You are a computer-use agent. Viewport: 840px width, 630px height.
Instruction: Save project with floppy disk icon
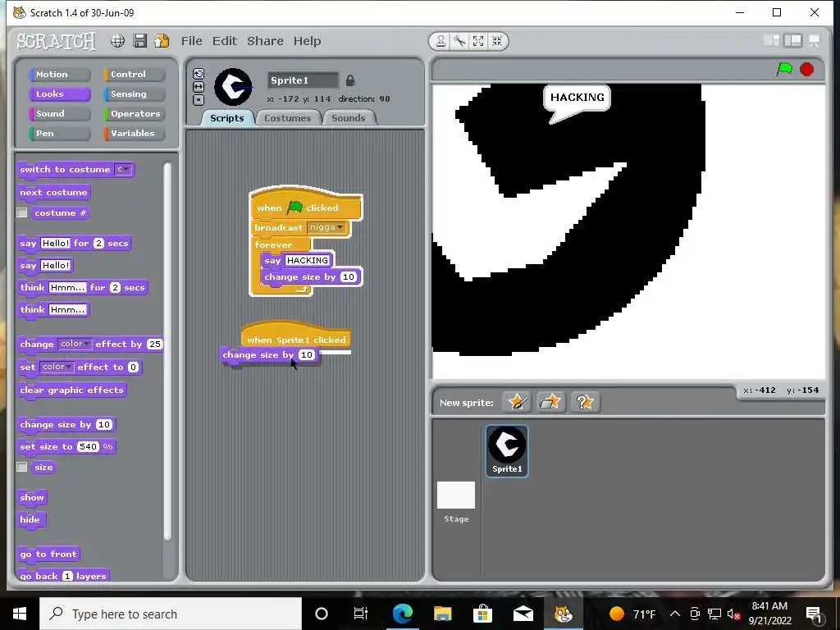[x=139, y=41]
